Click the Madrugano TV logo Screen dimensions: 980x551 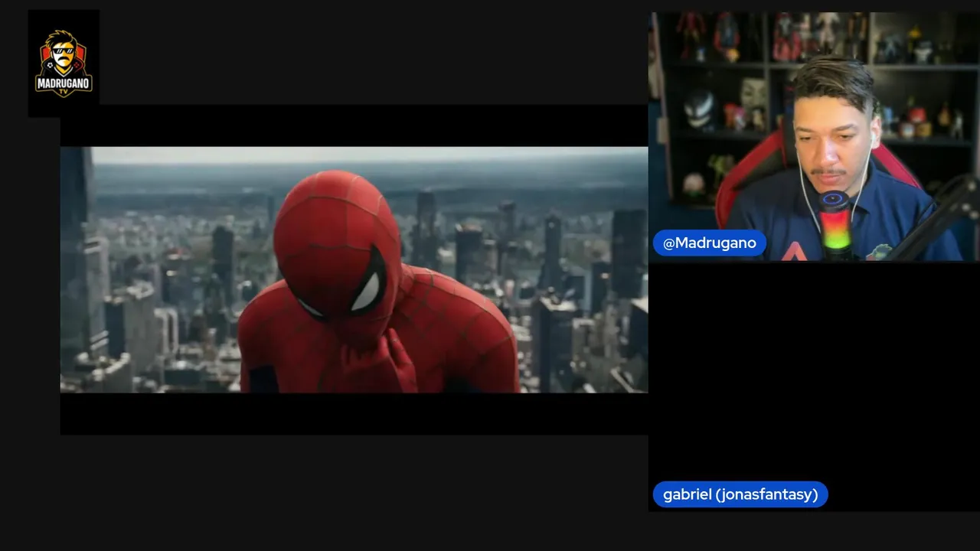[64, 63]
